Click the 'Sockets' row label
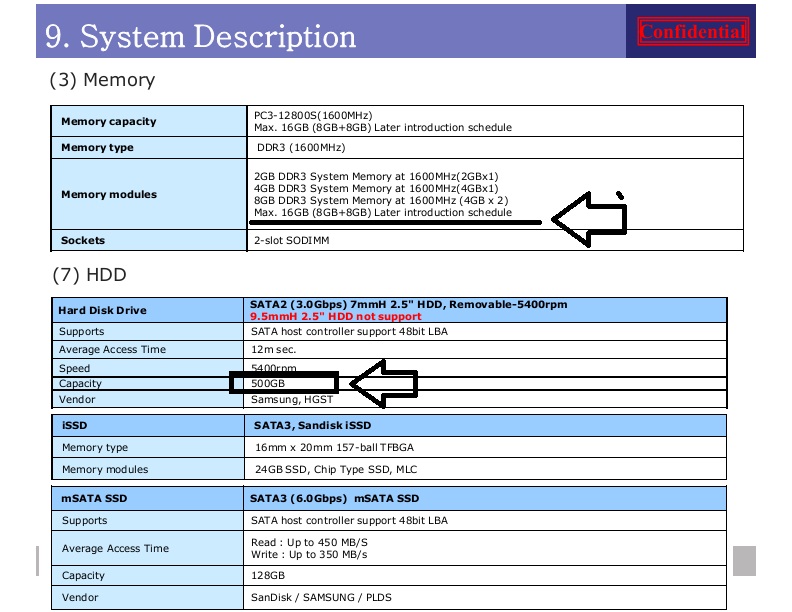 pos(83,240)
